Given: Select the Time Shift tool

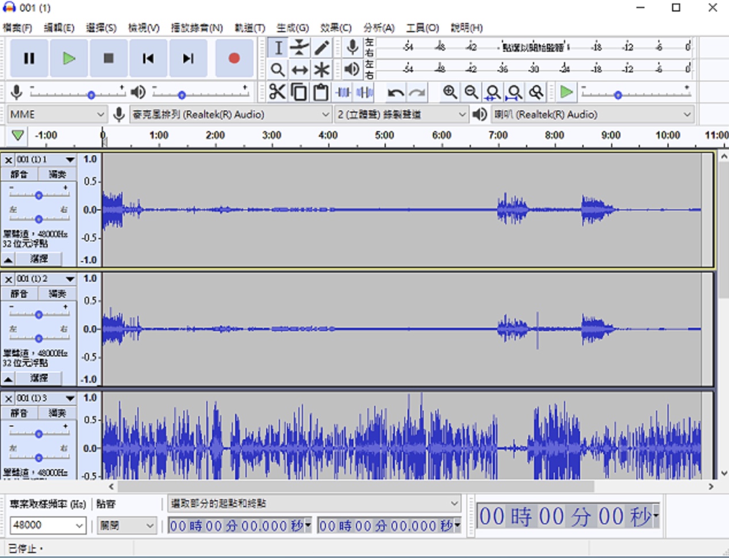Looking at the screenshot, I should (x=300, y=70).
